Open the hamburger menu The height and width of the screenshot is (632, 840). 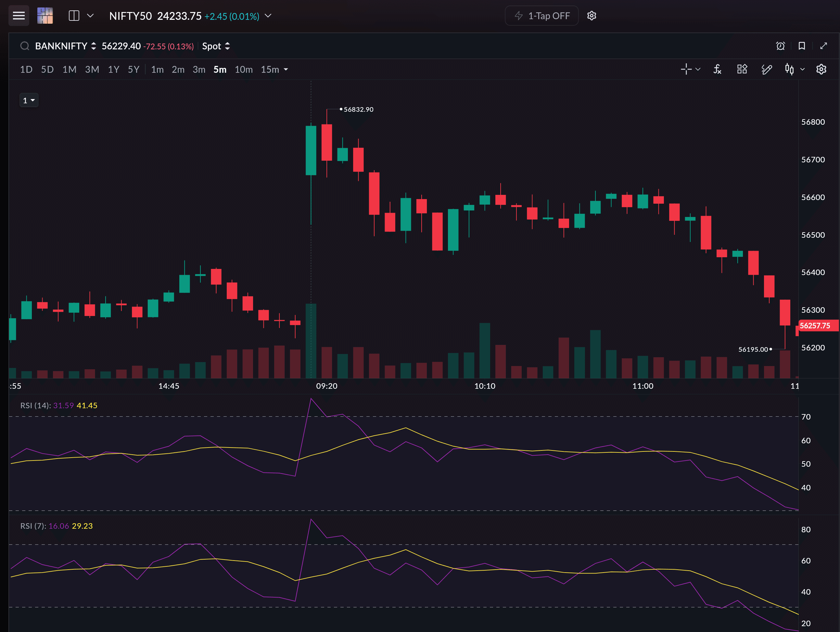coord(19,16)
